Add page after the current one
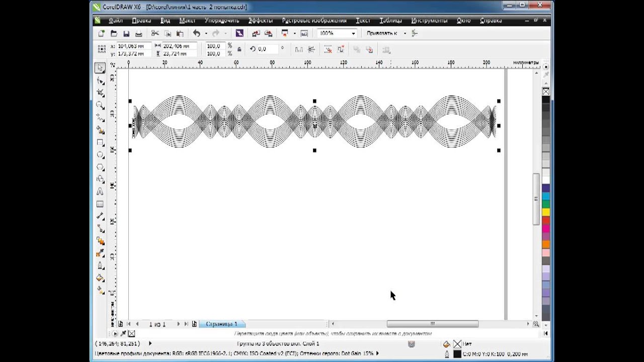 tap(194, 324)
